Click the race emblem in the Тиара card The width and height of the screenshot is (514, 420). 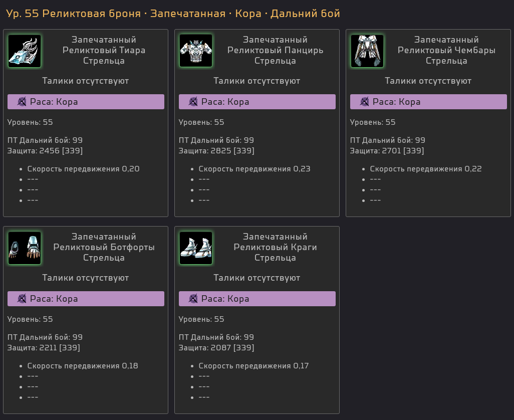pos(22,102)
